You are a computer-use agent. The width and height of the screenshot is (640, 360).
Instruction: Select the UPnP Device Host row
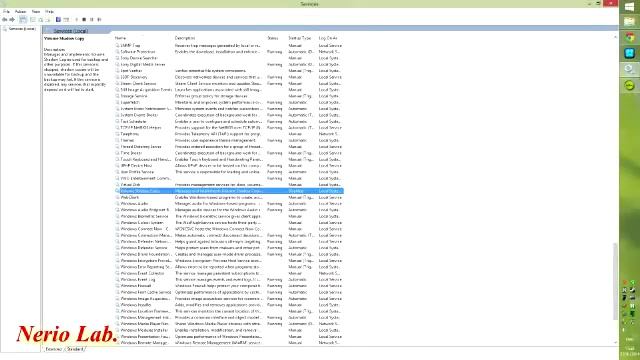[x=229, y=166]
